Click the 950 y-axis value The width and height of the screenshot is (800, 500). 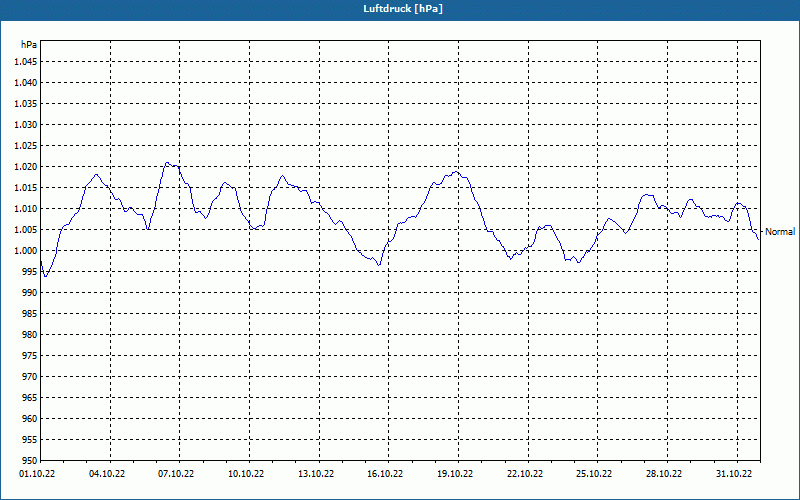[30, 460]
